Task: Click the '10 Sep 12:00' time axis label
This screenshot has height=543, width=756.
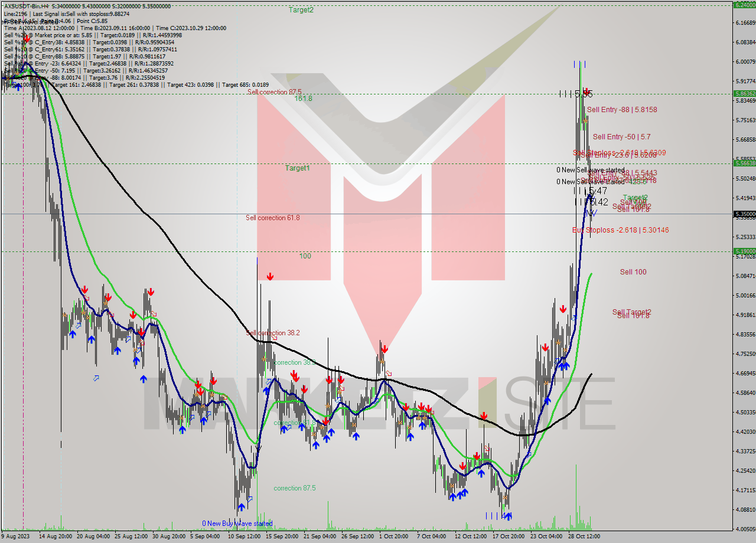Action: click(x=244, y=537)
